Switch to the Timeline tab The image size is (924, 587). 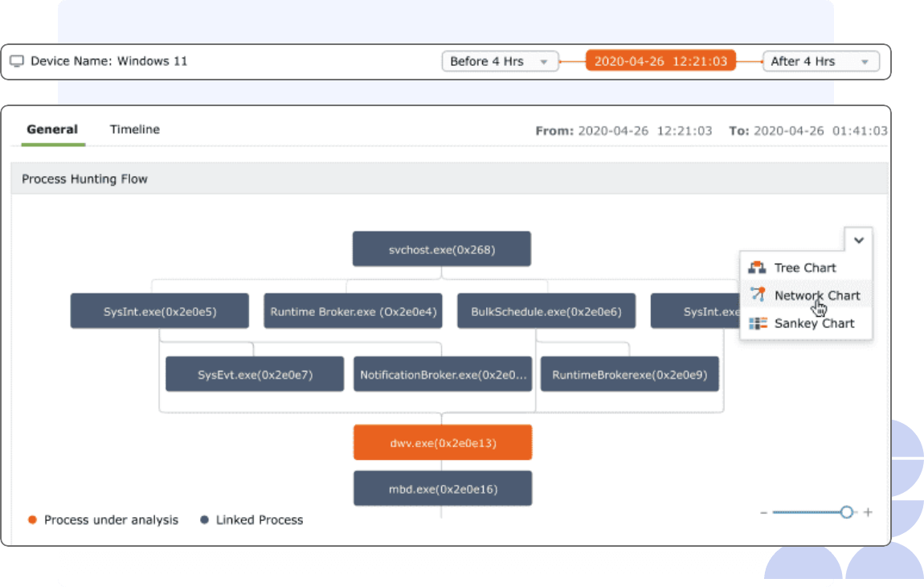tap(134, 129)
